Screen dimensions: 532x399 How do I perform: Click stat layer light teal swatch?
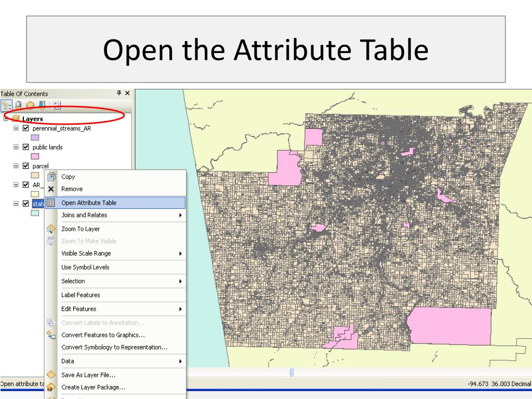pos(35,213)
